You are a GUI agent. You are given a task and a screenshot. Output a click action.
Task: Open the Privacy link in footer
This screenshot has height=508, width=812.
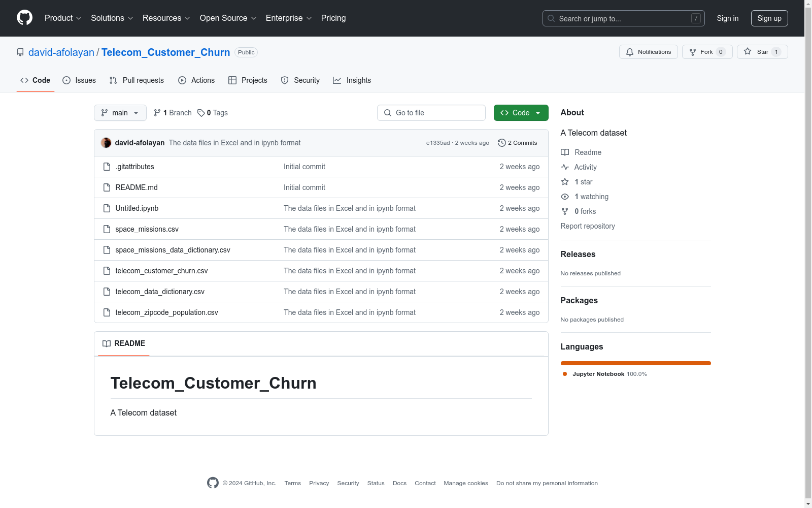(x=319, y=483)
